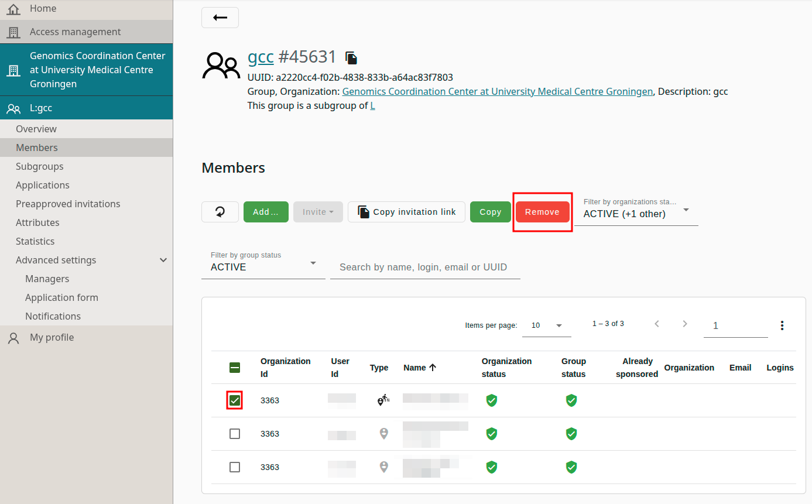Go to previous page arrow in paginator
This screenshot has height=504, width=812.
657,324
